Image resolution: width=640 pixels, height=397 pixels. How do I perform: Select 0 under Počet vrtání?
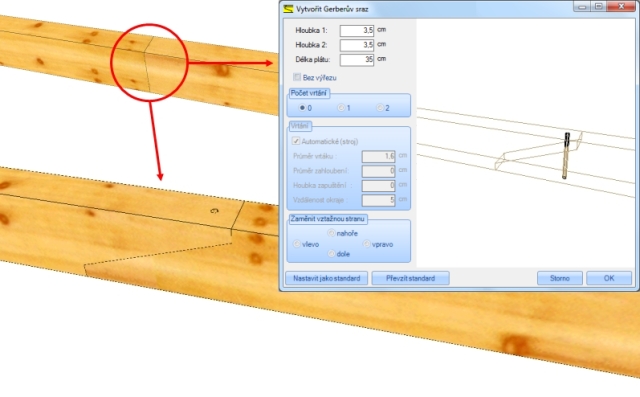click(x=302, y=108)
